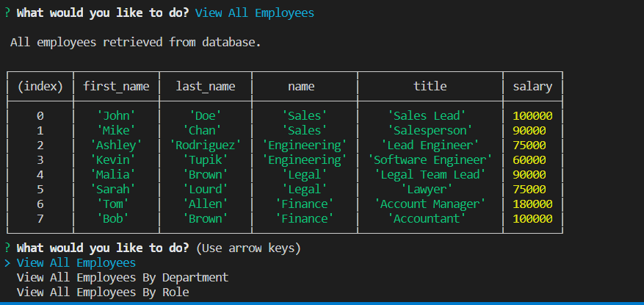
Task: Choose View All Employees By Department
Action: 123,278
